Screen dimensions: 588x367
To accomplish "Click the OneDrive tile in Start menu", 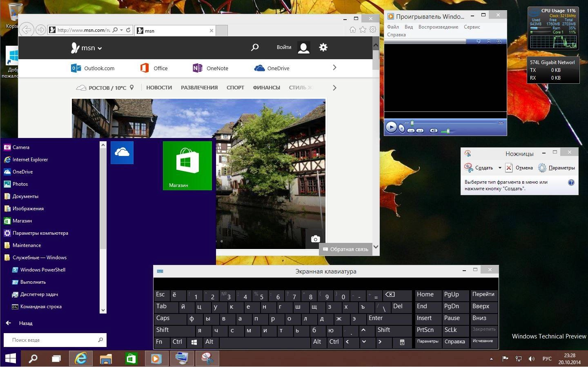I will click(122, 153).
